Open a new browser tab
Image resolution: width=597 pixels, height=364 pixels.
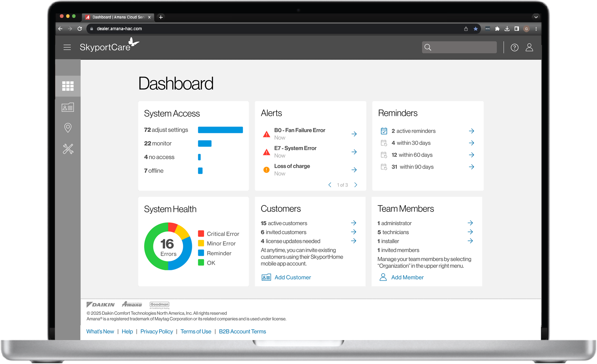click(161, 17)
